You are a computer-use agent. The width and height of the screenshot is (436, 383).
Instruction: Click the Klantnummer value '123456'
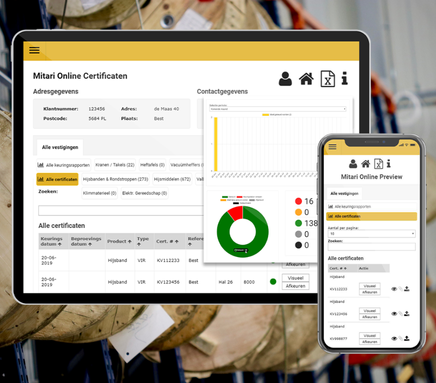pyautogui.click(x=97, y=109)
